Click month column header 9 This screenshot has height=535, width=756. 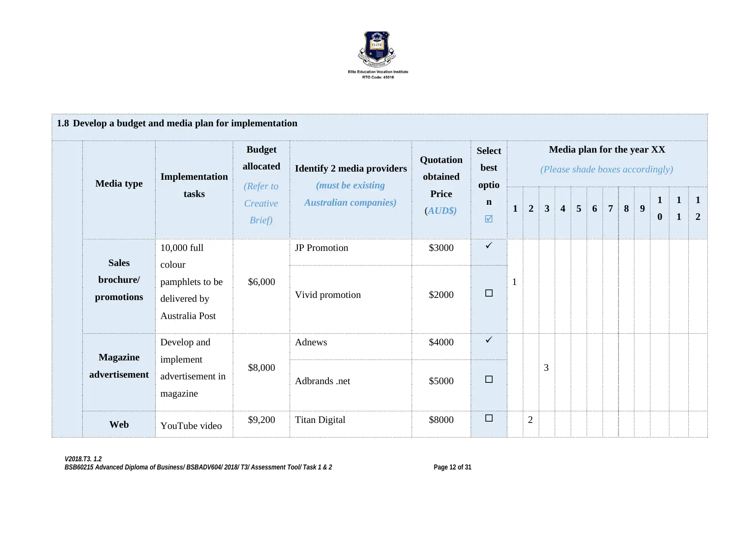pos(642,209)
